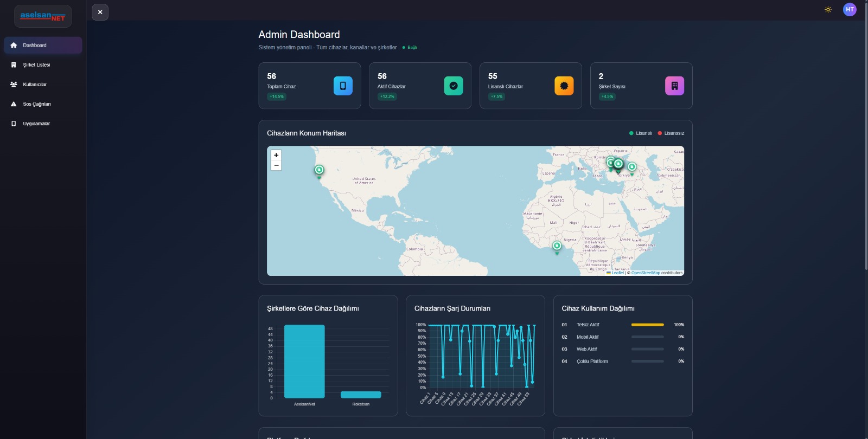
Task: Click the blue Toplam Cihaz phone icon
Action: pos(343,86)
